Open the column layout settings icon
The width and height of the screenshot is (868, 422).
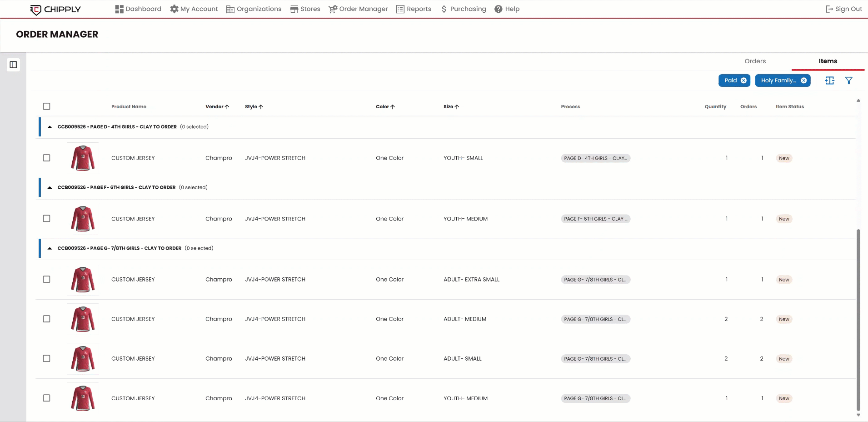(x=829, y=80)
